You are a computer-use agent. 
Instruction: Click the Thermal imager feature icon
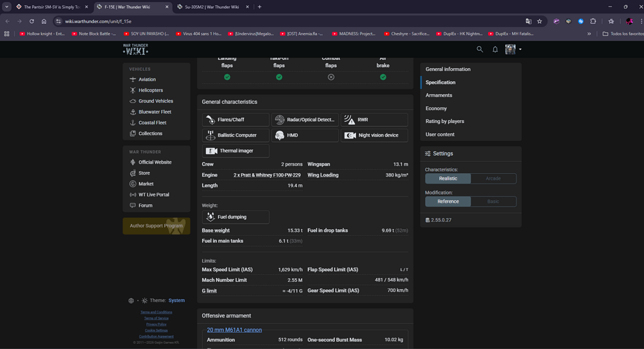coord(211,151)
